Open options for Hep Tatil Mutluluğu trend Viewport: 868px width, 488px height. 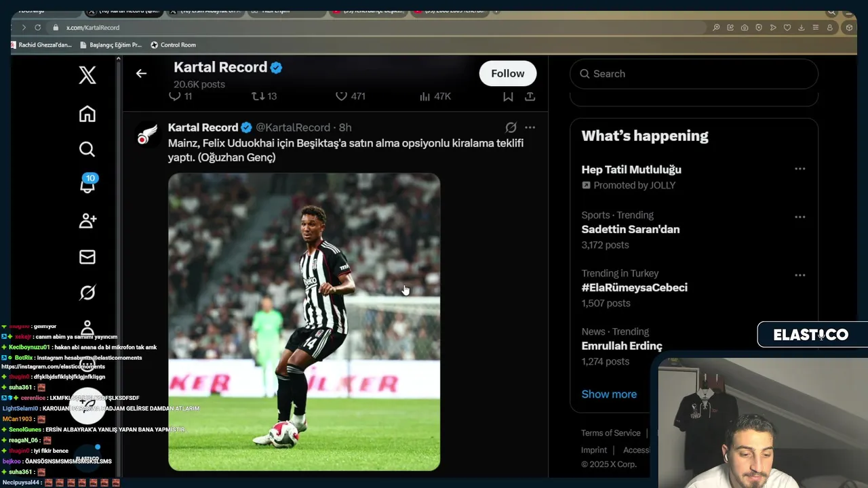[800, 169]
